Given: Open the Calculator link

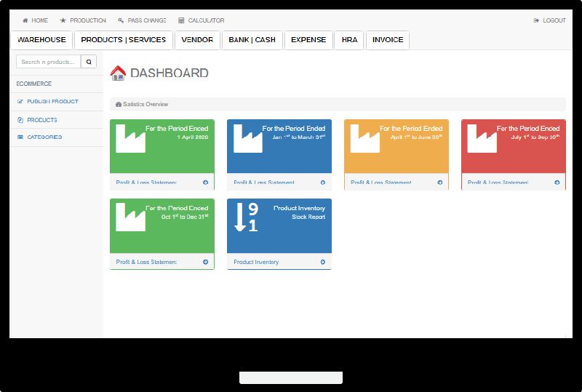Looking at the screenshot, I should tap(202, 20).
